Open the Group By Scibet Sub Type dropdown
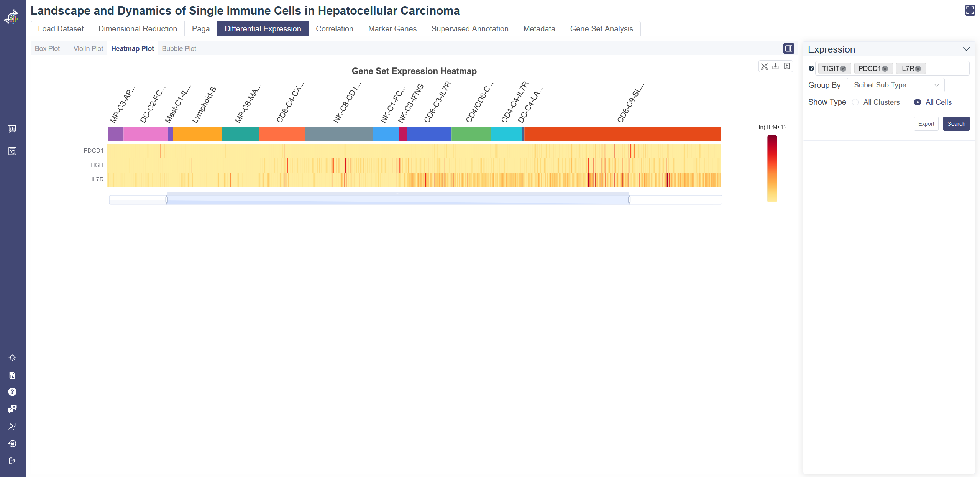The height and width of the screenshot is (477, 980). click(x=895, y=85)
